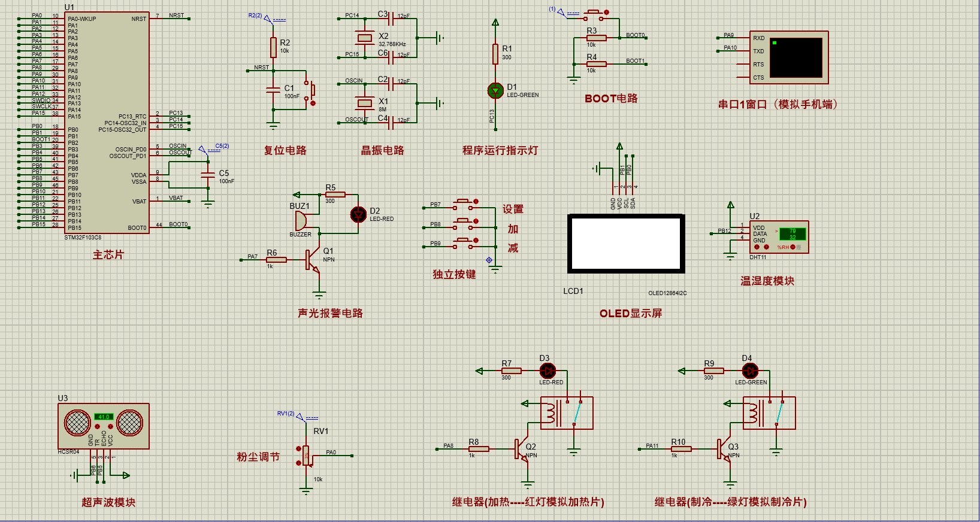Viewport: 980px width, 522px height.
Task: Click the 主芯片 label
Action: (x=108, y=255)
